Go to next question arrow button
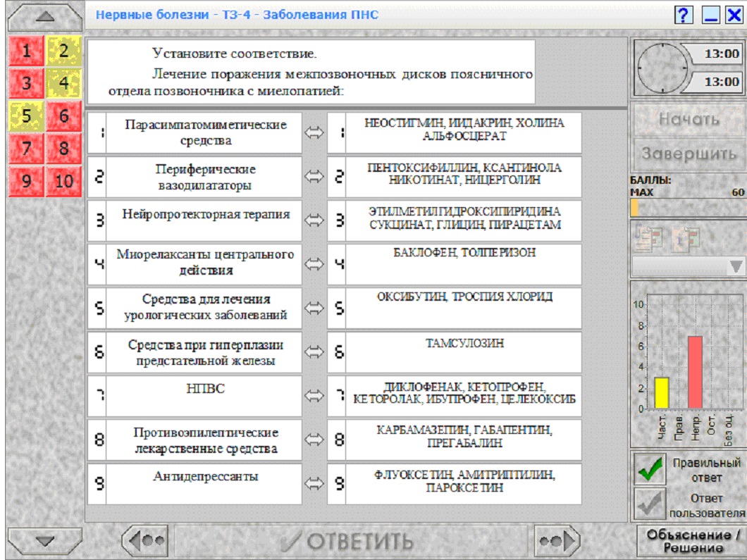This screenshot has width=747, height=560. [557, 540]
